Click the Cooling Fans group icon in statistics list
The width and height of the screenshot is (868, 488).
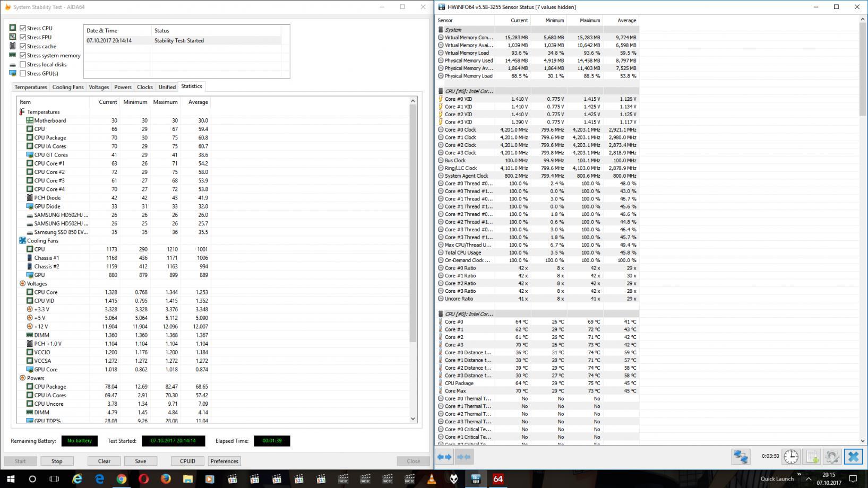22,241
